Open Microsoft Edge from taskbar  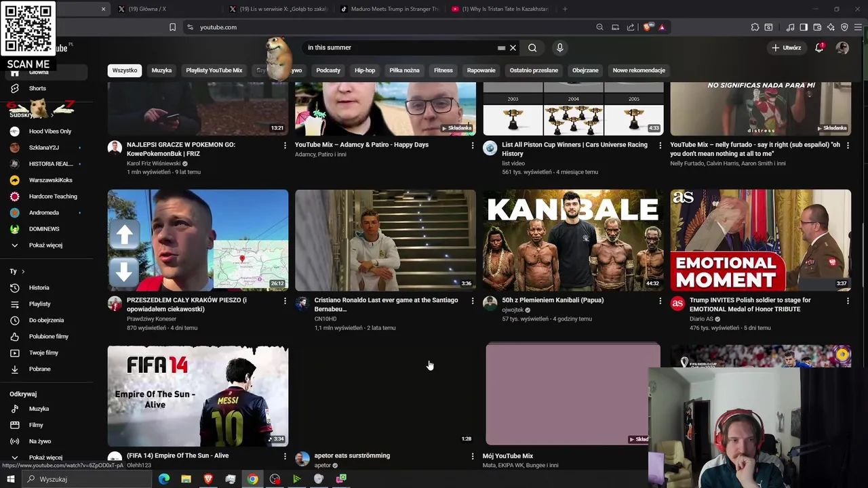pos(164,479)
